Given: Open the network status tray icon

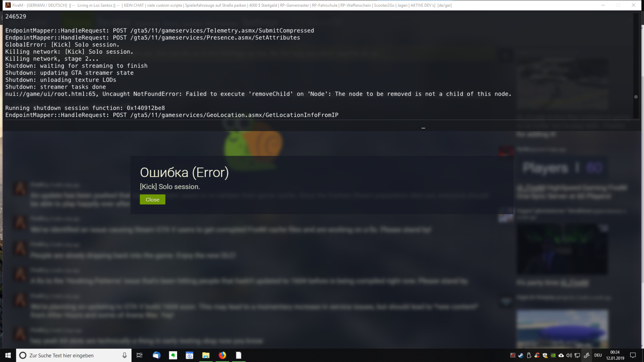Looking at the screenshot, I should (x=577, y=355).
